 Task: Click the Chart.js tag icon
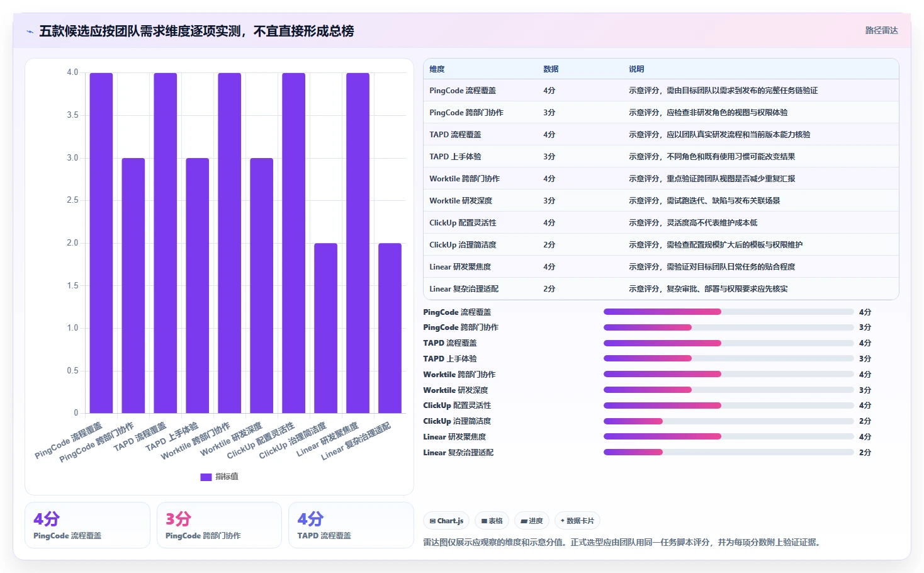(x=432, y=521)
